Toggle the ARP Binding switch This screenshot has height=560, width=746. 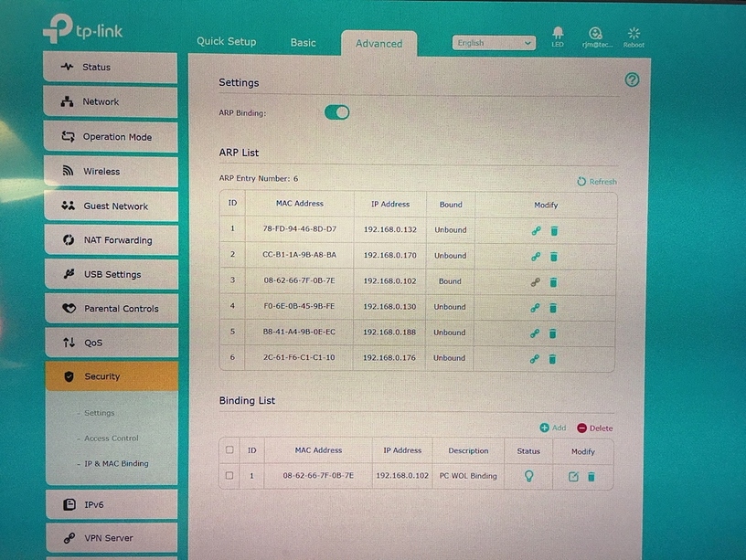(336, 112)
